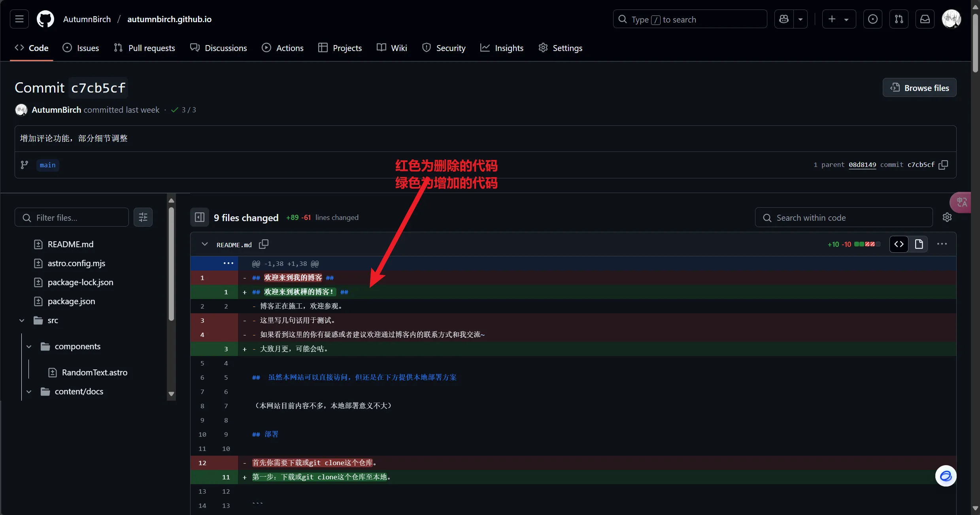The width and height of the screenshot is (980, 515).
Task: Switch to source diff view
Action: pos(899,244)
